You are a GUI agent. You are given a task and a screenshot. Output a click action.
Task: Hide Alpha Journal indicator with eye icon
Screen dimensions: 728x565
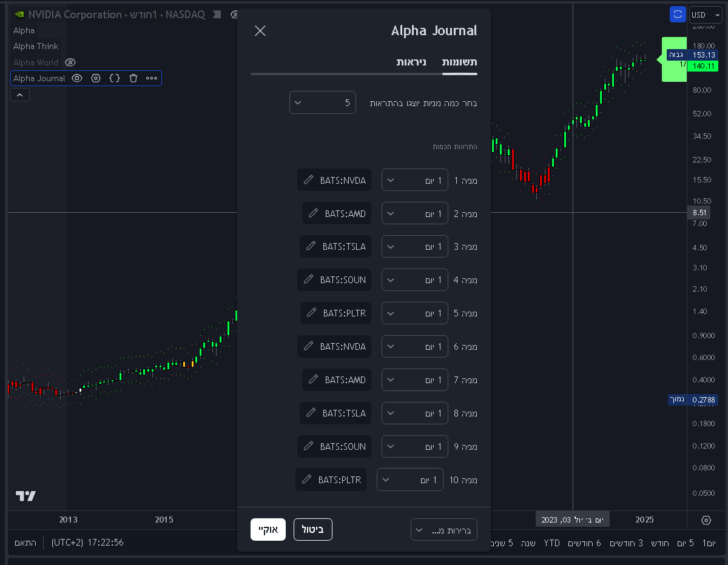coord(77,78)
